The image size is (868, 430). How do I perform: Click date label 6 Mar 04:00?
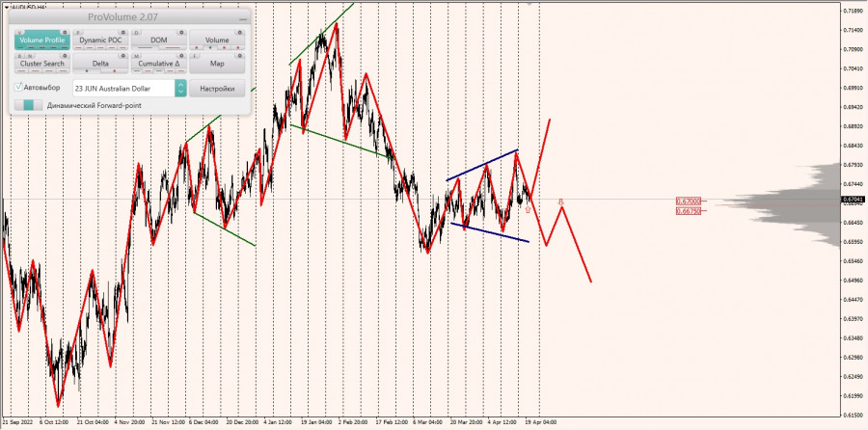click(428, 421)
